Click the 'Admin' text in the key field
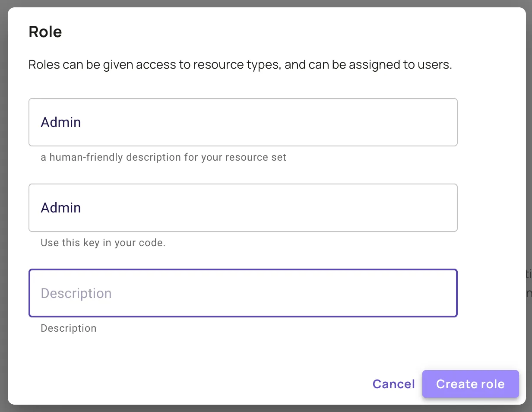The image size is (532, 412). 61,208
